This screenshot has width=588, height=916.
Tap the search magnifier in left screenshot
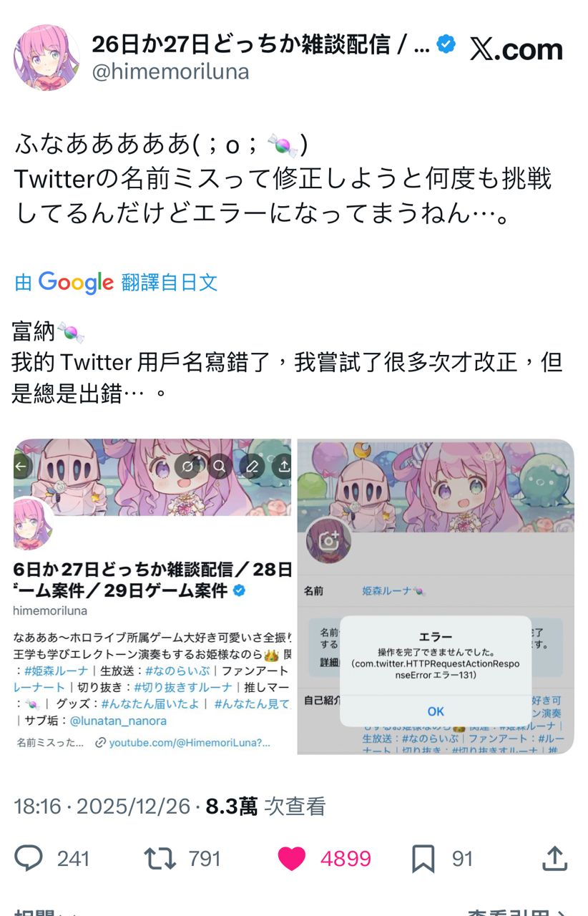[220, 467]
